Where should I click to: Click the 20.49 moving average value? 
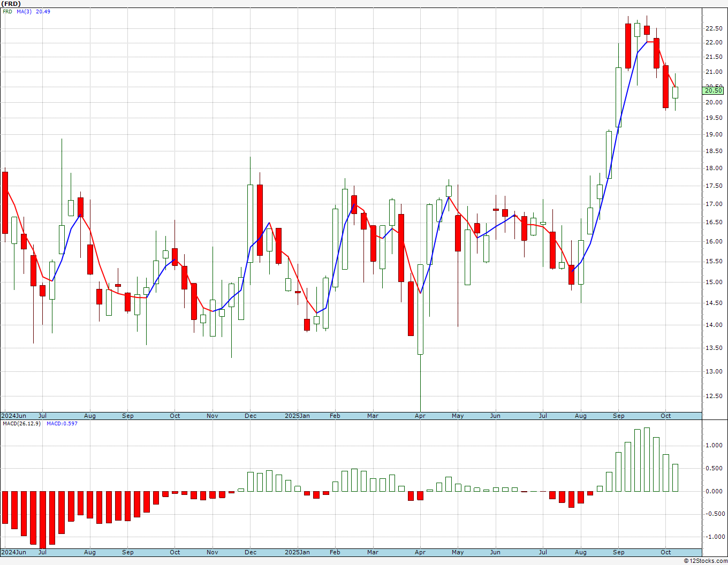click(x=43, y=11)
